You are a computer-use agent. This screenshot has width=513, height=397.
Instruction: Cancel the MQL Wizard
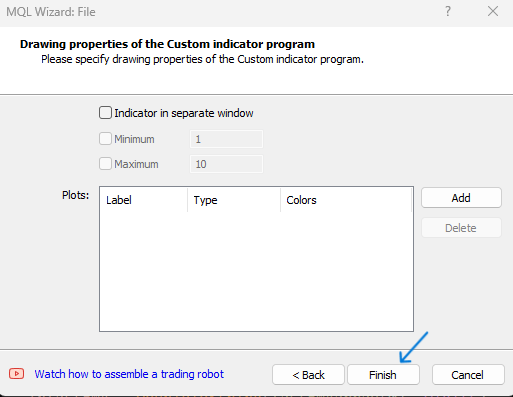(468, 375)
